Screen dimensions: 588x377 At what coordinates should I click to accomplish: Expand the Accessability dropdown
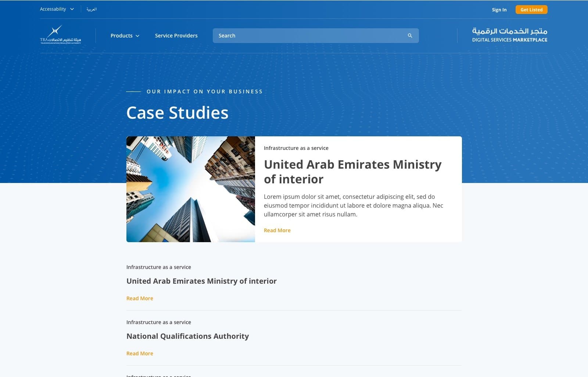pos(57,9)
